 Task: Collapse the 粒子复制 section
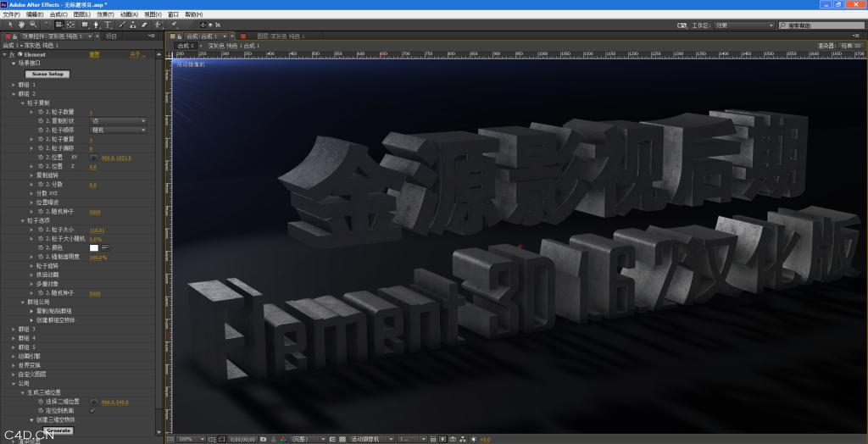[23, 103]
